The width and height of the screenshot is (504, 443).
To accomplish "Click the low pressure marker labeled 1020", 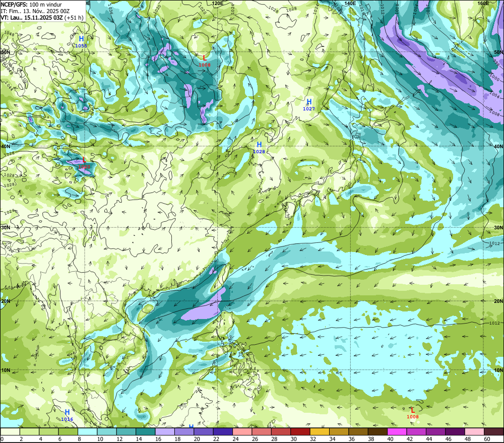I will click(84, 163).
